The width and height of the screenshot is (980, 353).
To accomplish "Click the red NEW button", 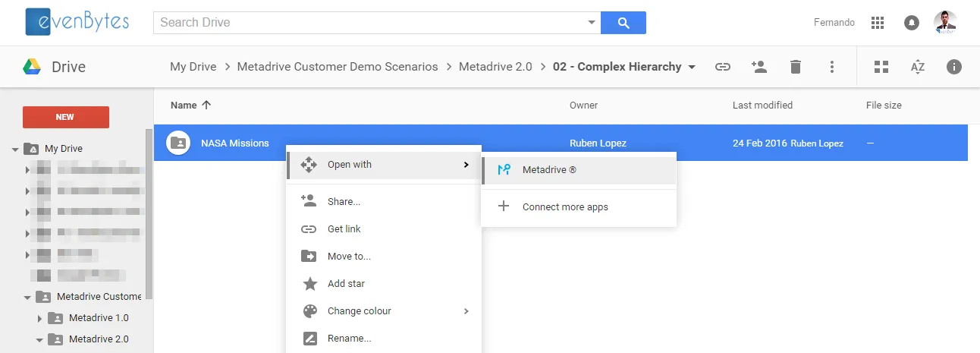I will click(x=66, y=117).
